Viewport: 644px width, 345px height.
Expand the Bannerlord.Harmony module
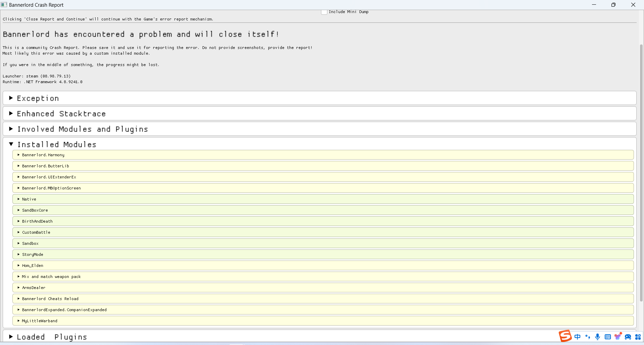coord(323,155)
